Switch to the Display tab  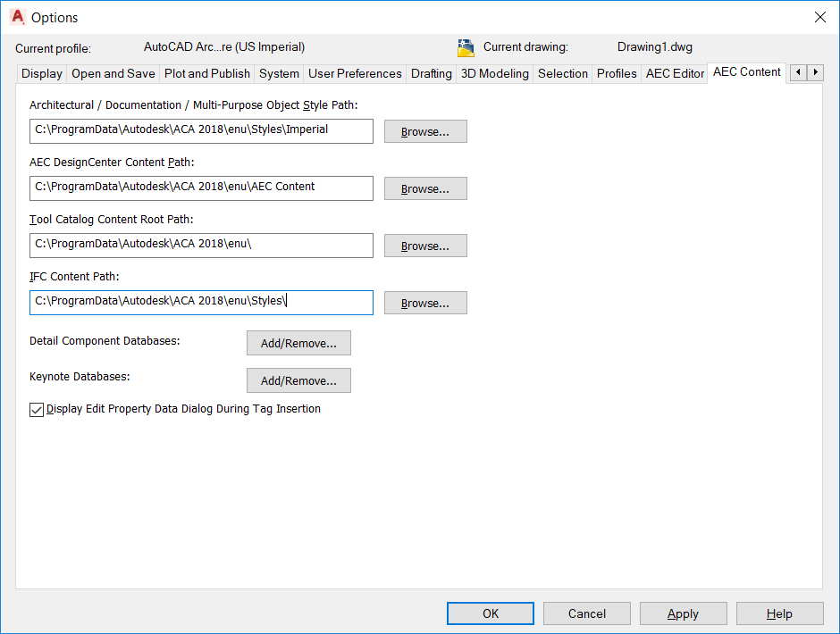pyautogui.click(x=41, y=74)
